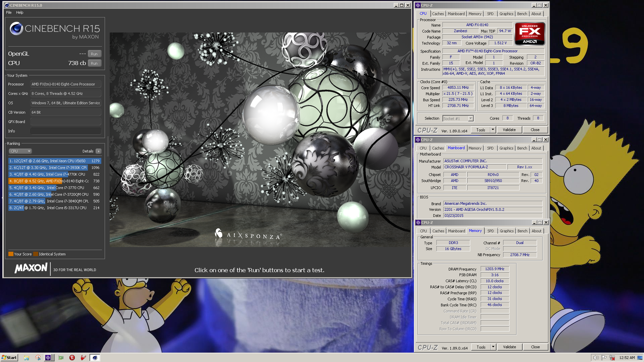Switch to Mainboard tab in top CPU-Z window
Image resolution: width=644 pixels, height=362 pixels.
(x=456, y=14)
